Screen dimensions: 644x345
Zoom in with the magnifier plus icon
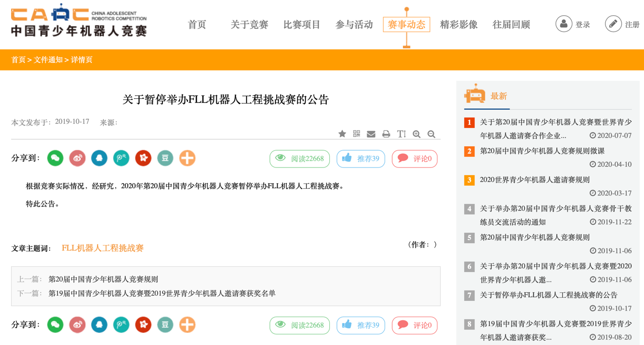tap(417, 134)
